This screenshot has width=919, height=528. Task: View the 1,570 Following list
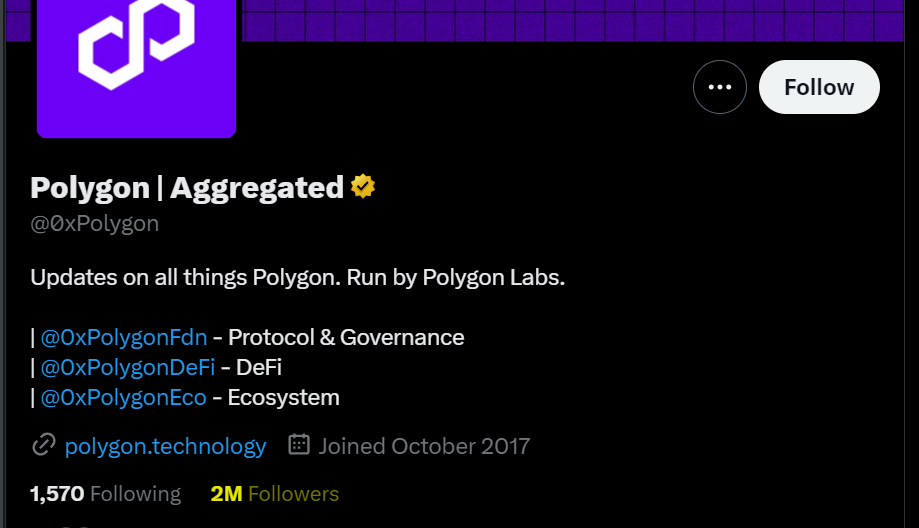tap(106, 494)
